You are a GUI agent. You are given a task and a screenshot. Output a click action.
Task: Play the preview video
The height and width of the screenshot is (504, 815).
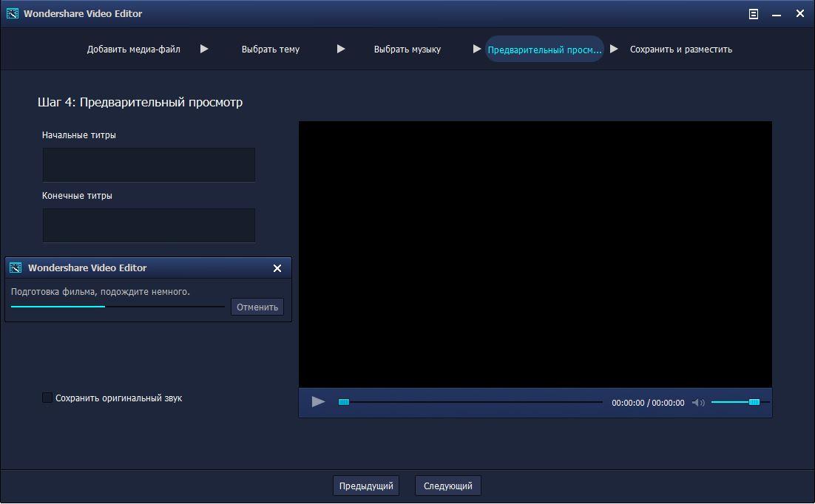click(318, 401)
